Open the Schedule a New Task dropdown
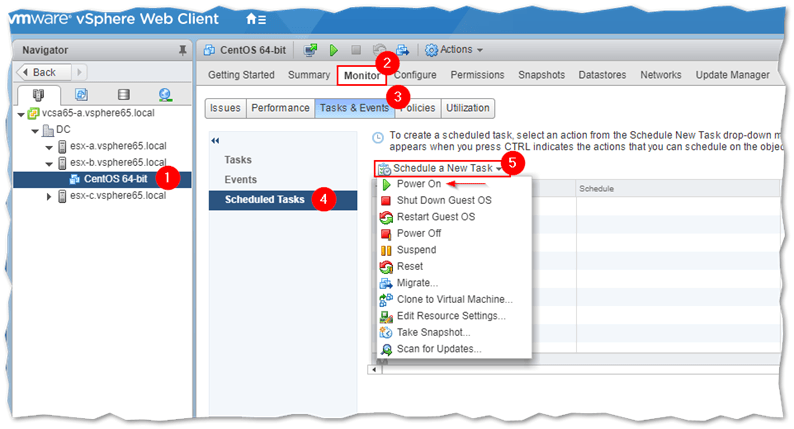This screenshot has height=429, width=794. point(442,168)
